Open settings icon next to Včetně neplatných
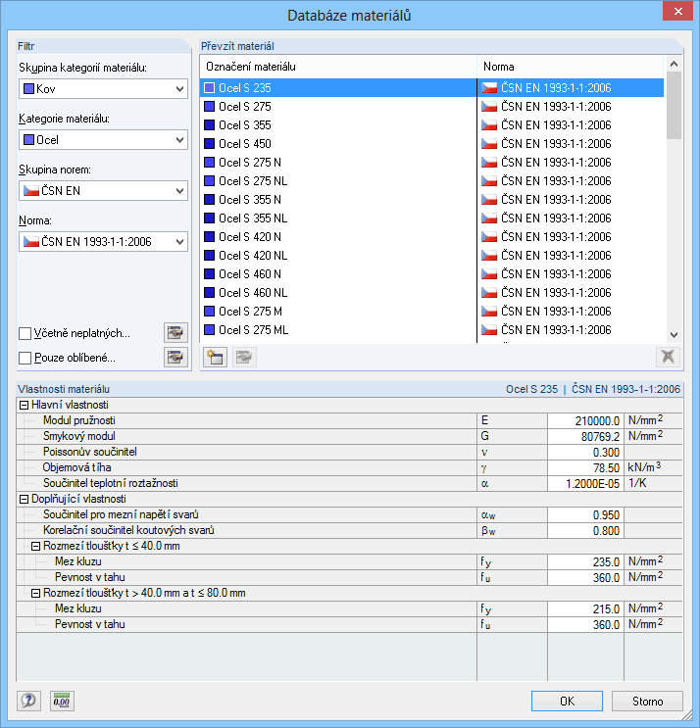700x728 pixels. point(175,333)
